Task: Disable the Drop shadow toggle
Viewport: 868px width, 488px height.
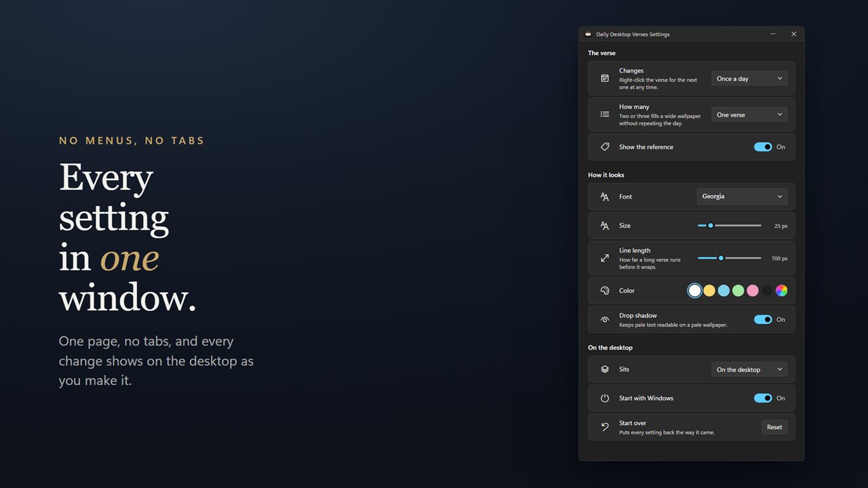Action: (763, 320)
